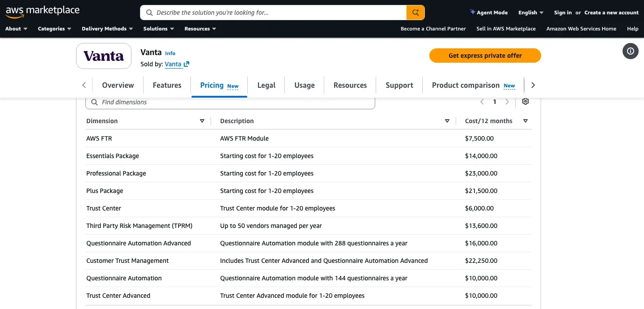Go to previous pagination page arrow

pos(482,102)
